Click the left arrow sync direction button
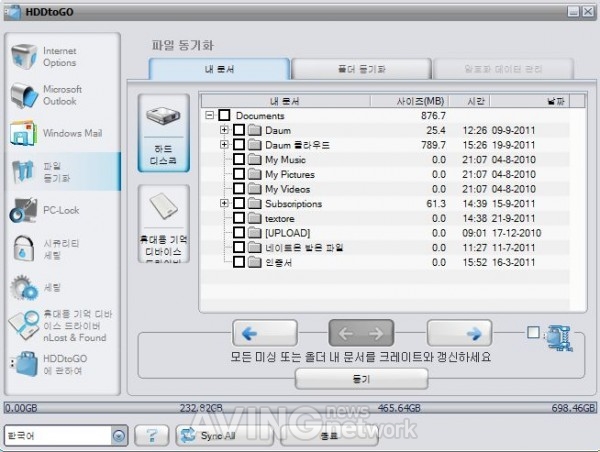 pos(264,333)
